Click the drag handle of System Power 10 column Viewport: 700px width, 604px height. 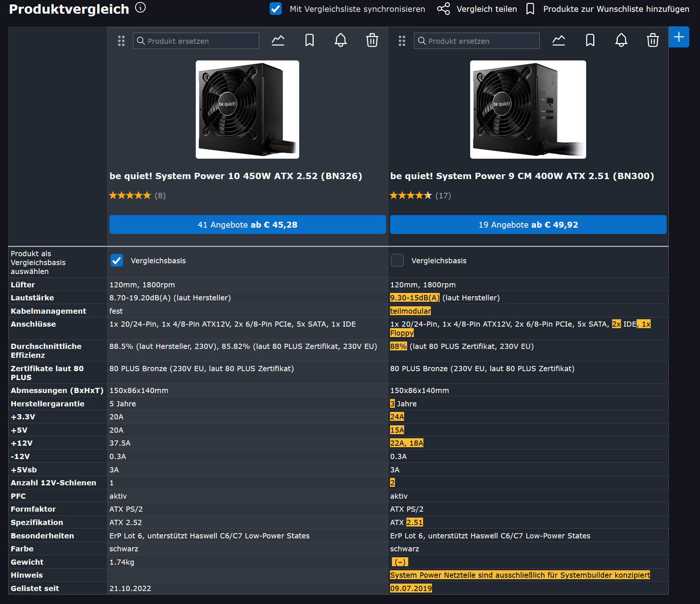coord(121,41)
